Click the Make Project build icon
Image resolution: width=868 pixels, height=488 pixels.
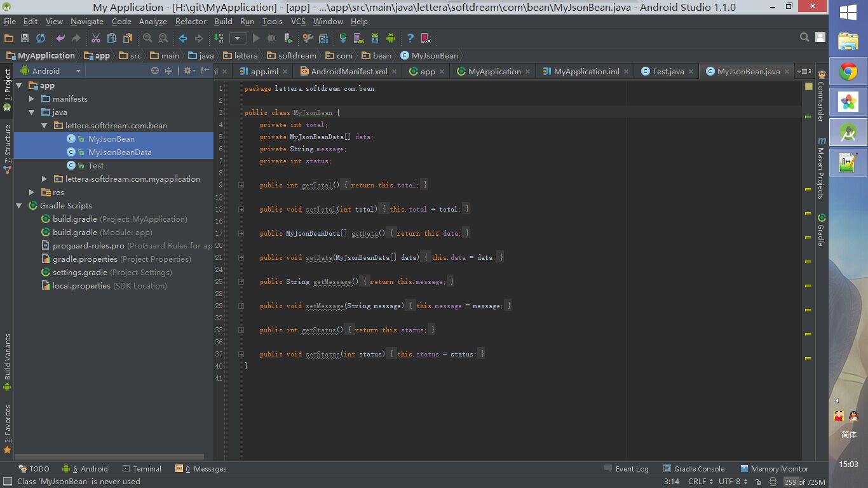(219, 38)
